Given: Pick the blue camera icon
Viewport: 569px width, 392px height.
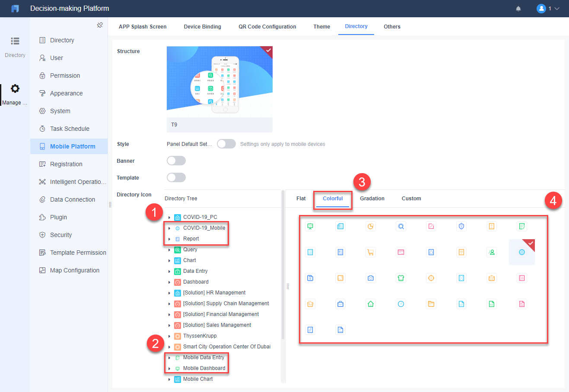Looking at the screenshot, I should pyautogui.click(x=371, y=278).
